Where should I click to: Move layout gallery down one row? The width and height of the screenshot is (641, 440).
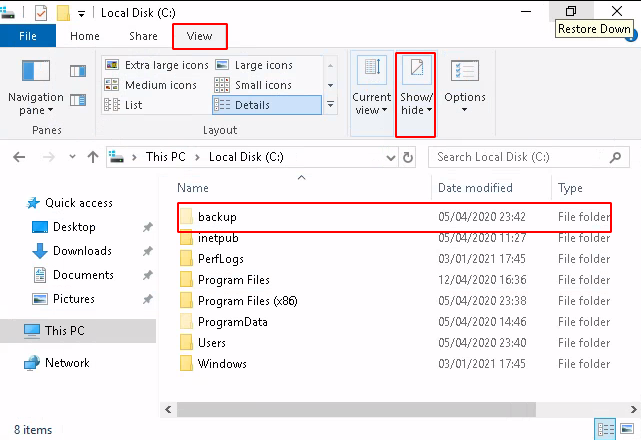(330, 85)
